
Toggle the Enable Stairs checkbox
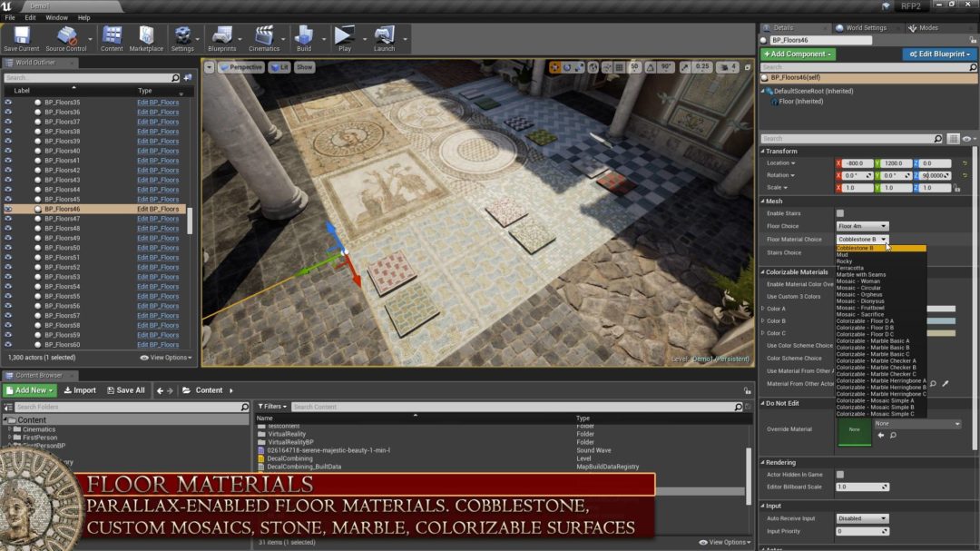(x=840, y=213)
